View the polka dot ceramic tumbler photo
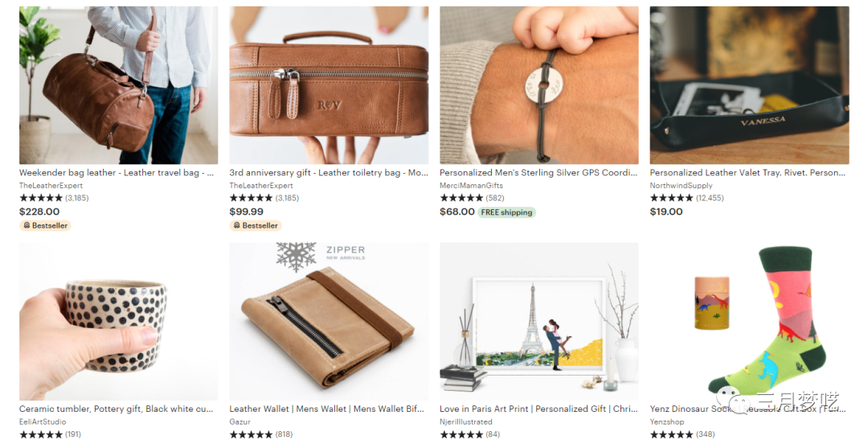Viewport: 868px width, 440px height. (118, 322)
